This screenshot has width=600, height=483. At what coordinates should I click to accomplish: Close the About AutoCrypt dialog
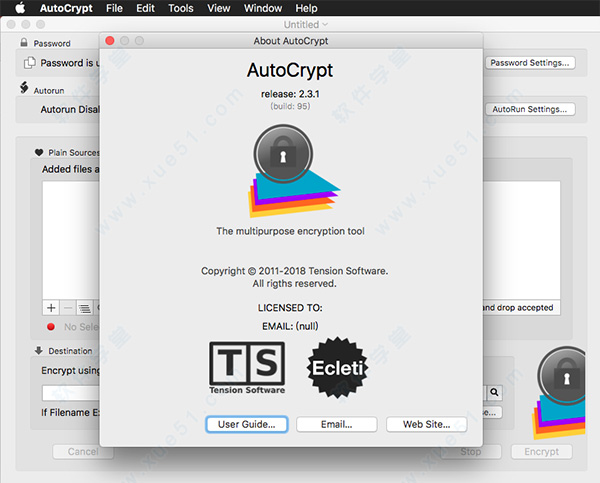[x=110, y=41]
